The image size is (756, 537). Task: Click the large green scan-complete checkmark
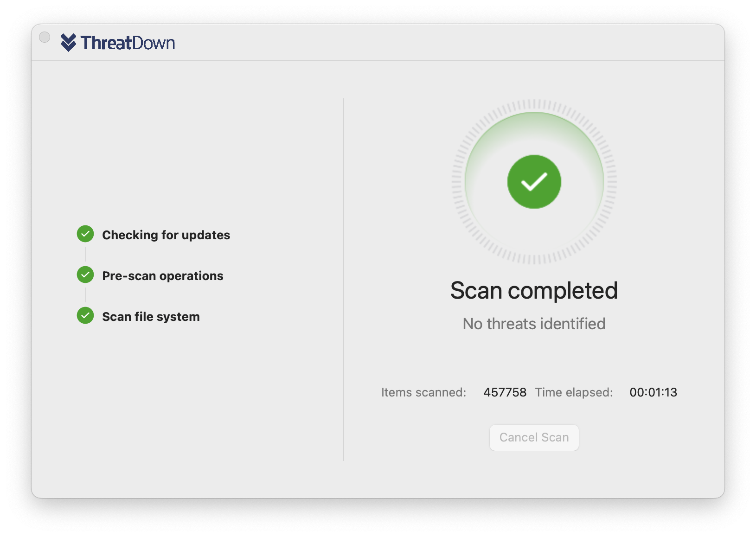(534, 182)
